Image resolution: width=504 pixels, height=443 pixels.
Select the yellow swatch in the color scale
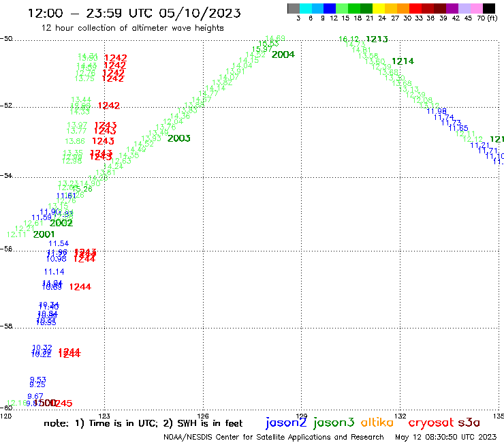(379, 9)
